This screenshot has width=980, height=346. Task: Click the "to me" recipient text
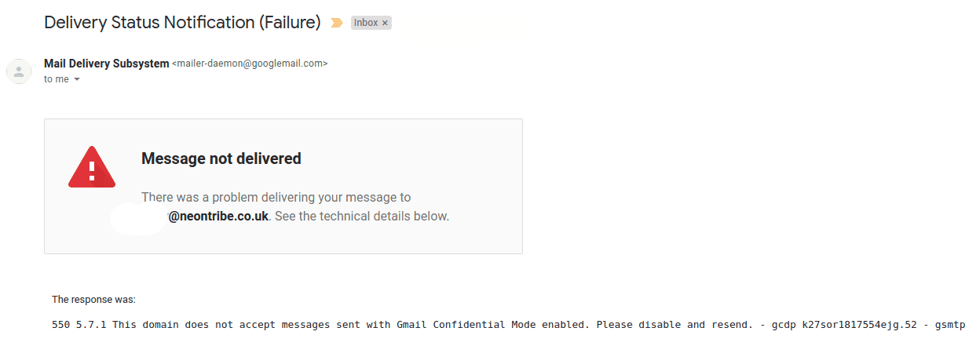(57, 79)
